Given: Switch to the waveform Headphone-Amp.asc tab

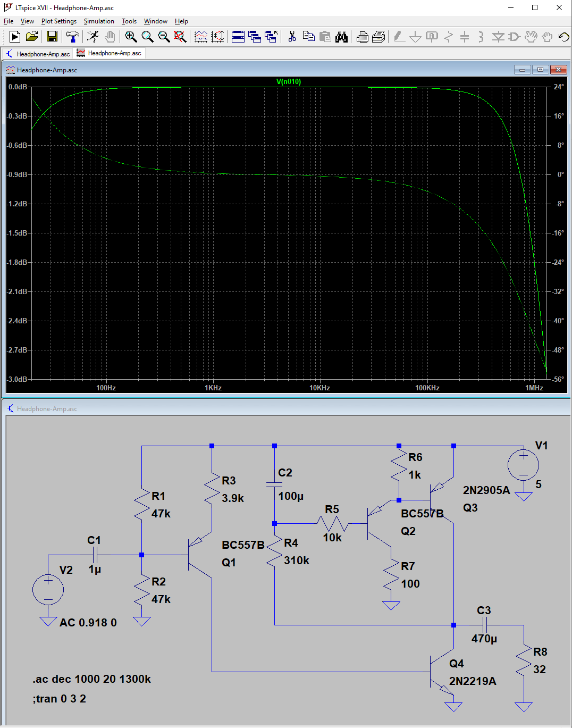Looking at the screenshot, I should [110, 53].
